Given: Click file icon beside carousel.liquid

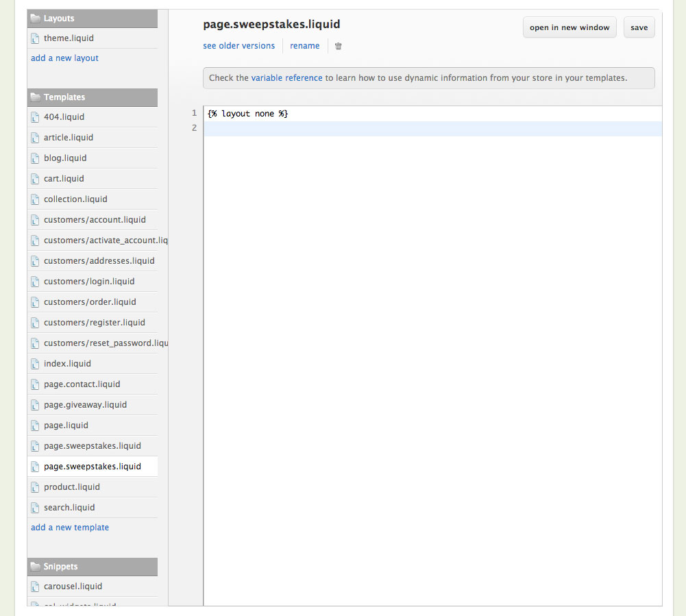Looking at the screenshot, I should pyautogui.click(x=35, y=587).
